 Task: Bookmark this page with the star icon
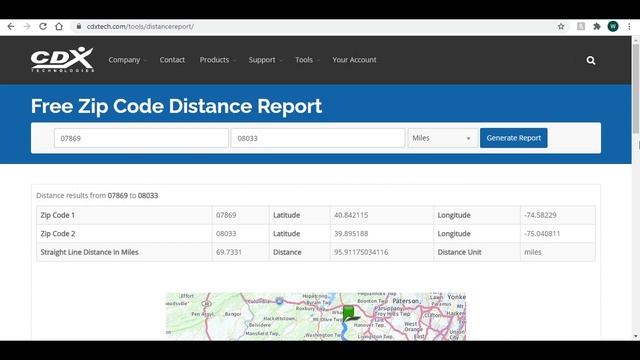tap(561, 27)
